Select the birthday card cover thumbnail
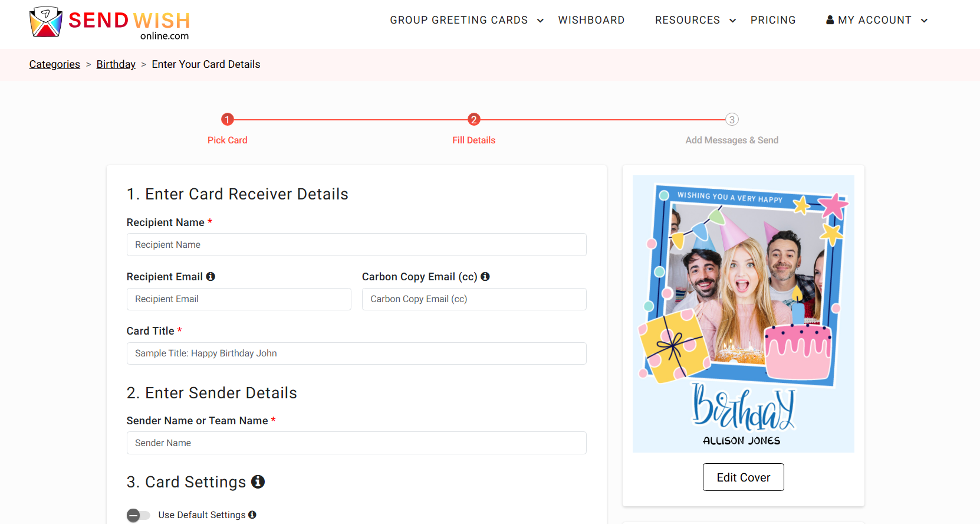This screenshot has height=524, width=980. pyautogui.click(x=743, y=314)
